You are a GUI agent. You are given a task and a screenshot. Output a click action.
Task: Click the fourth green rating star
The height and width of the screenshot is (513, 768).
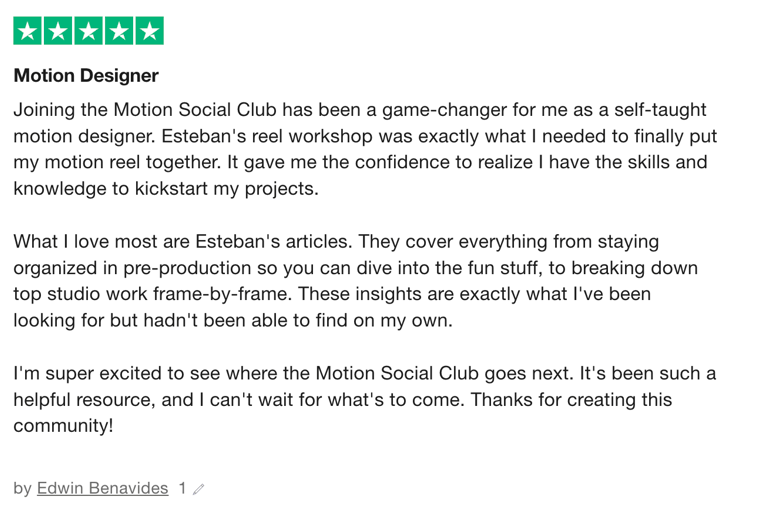pyautogui.click(x=119, y=31)
